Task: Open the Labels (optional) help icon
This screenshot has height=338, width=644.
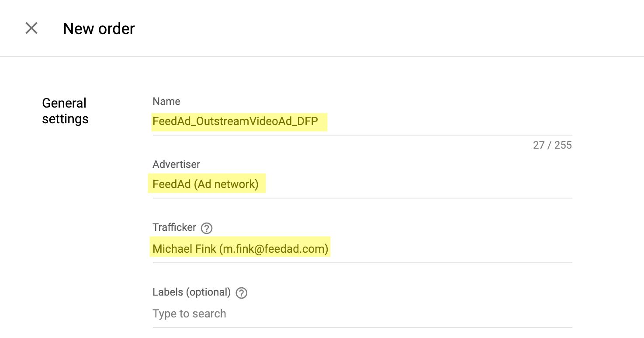Action: pos(241,293)
